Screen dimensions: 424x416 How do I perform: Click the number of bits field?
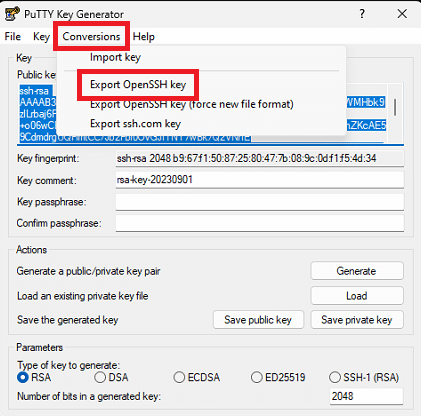pos(366,396)
